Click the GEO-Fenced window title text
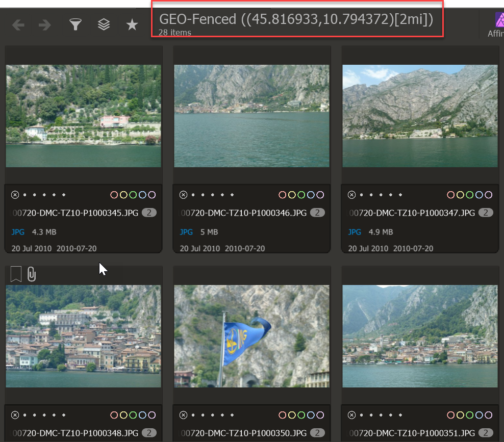The height and width of the screenshot is (442, 504). point(296,19)
